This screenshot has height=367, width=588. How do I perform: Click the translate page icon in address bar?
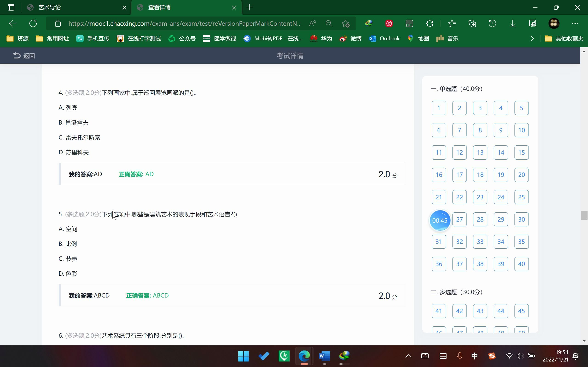(x=312, y=23)
